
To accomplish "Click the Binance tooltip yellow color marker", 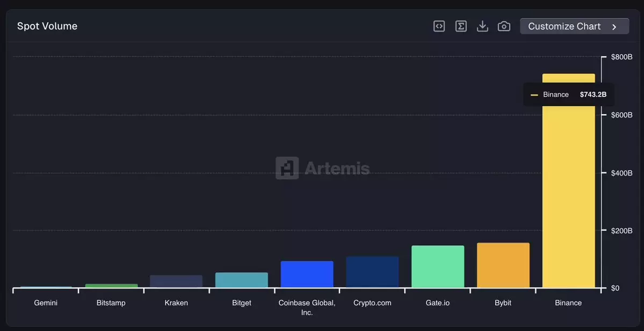I will [x=534, y=95].
